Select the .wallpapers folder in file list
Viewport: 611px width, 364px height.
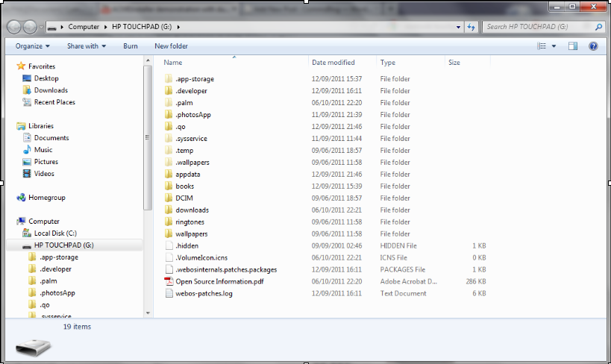click(192, 163)
